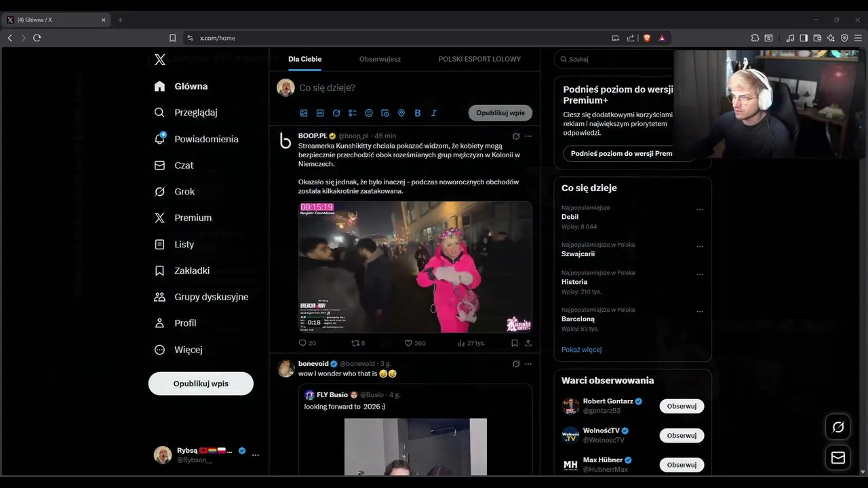Viewport: 868px width, 488px height.
Task: Tag location icon in composer
Action: [x=401, y=113]
